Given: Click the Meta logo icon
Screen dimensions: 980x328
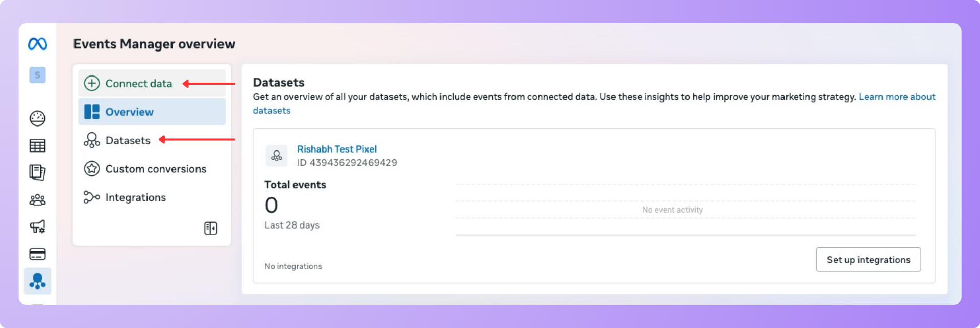Looking at the screenshot, I should pos(37,44).
